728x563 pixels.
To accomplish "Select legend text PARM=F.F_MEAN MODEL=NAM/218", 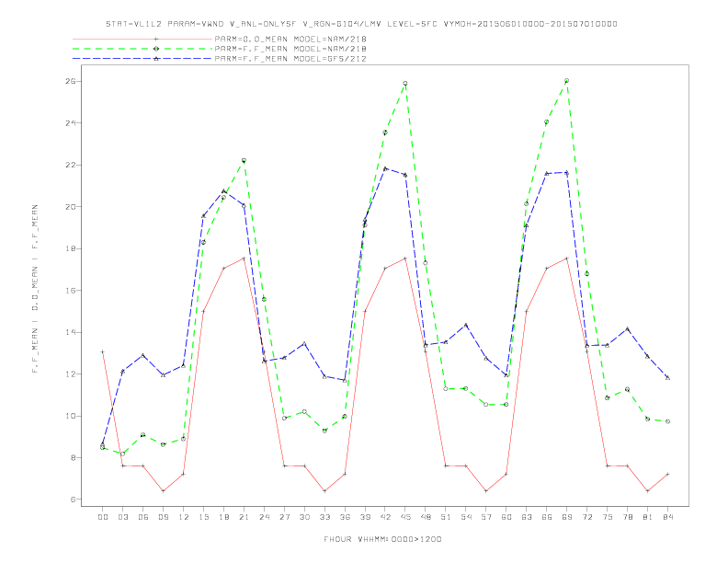I will [x=290, y=49].
